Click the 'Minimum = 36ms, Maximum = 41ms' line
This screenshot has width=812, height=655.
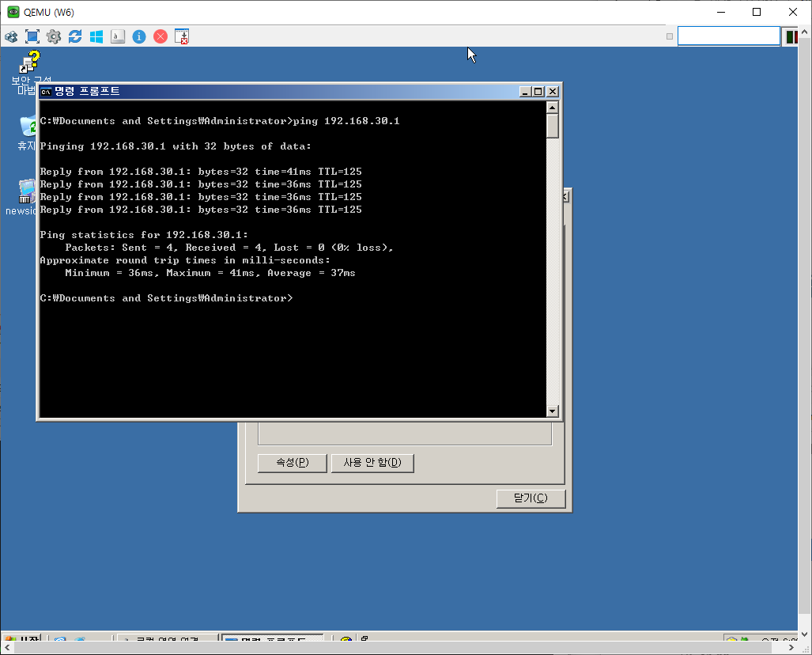pos(210,273)
